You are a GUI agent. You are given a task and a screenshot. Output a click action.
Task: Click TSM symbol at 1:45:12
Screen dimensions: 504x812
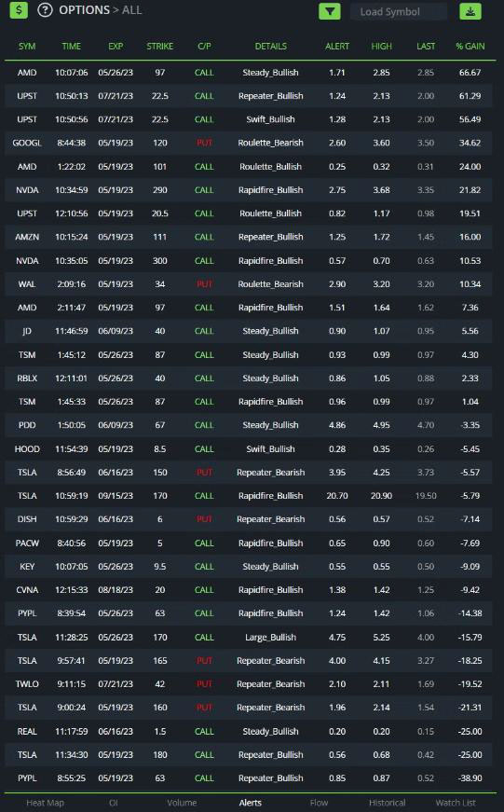click(27, 355)
